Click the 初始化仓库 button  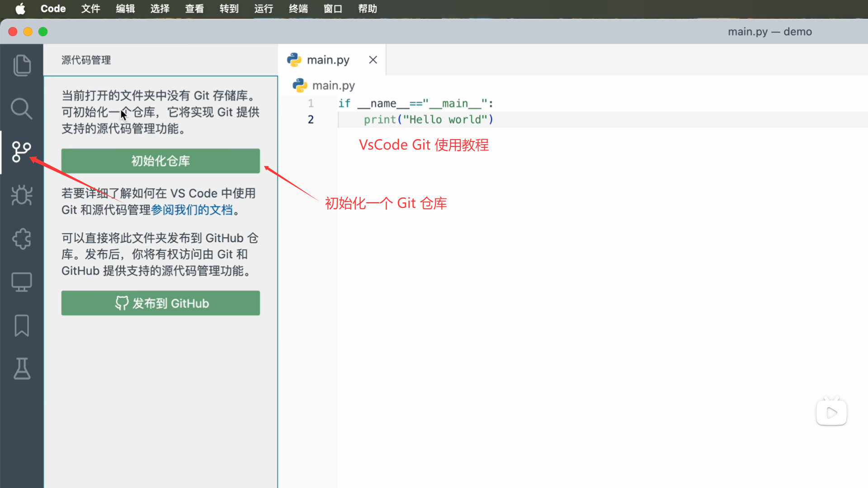pyautogui.click(x=160, y=161)
